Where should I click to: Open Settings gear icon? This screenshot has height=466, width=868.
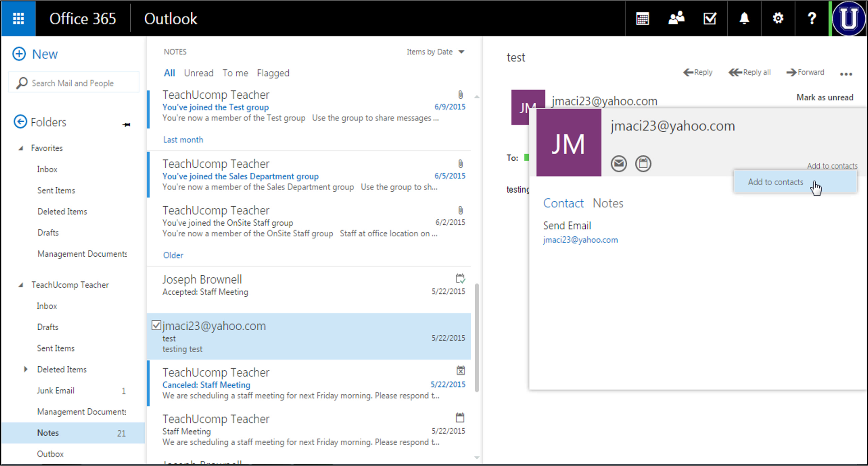point(778,18)
